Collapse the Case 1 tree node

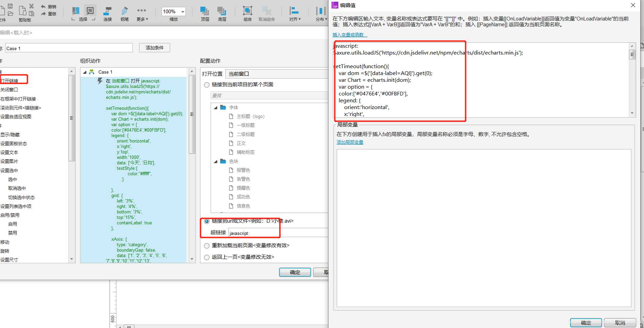(85, 72)
